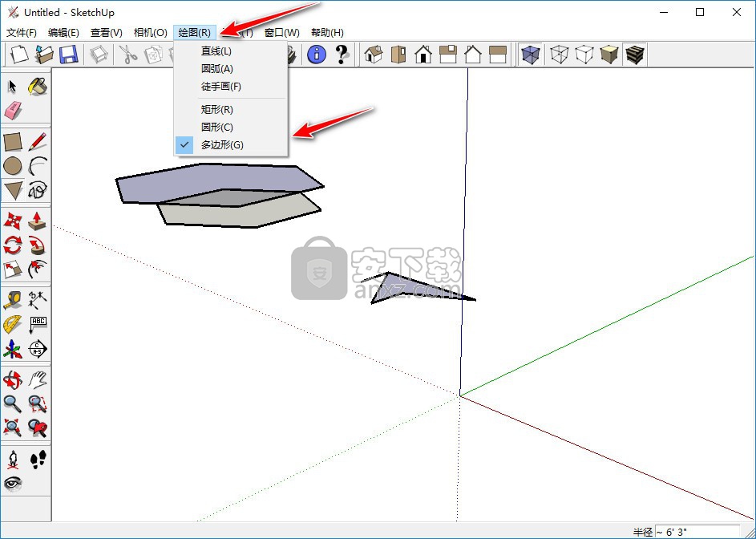Image resolution: width=756 pixels, height=539 pixels.
Task: Choose the Axes tool
Action: (x=13, y=348)
